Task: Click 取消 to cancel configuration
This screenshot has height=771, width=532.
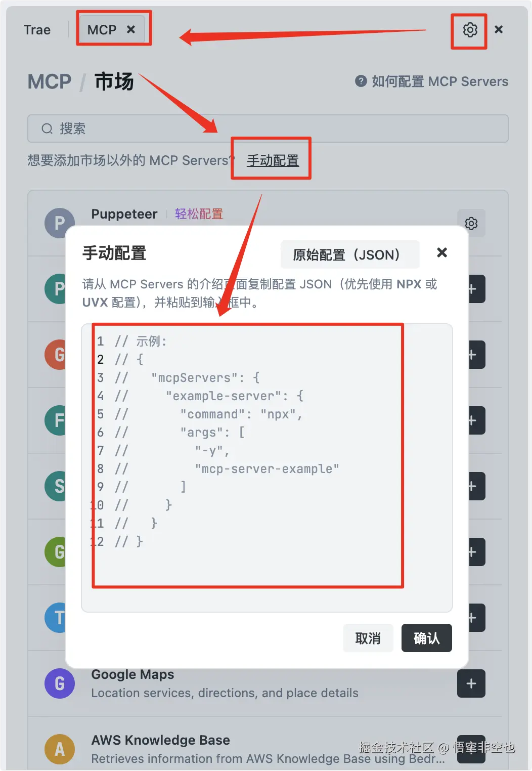Action: click(368, 638)
